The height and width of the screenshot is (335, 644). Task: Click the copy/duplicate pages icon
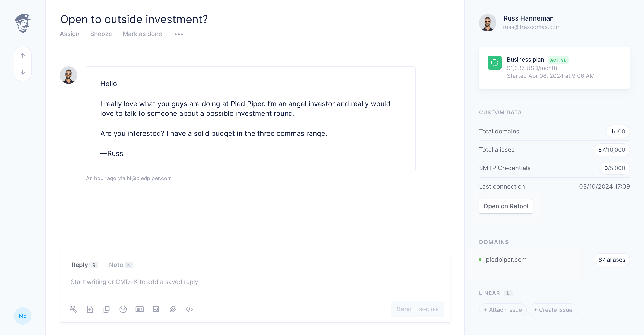click(106, 309)
